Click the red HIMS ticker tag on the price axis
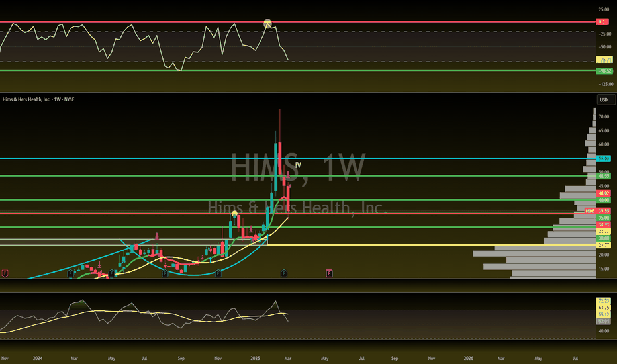This screenshot has height=364, width=617. click(x=591, y=211)
